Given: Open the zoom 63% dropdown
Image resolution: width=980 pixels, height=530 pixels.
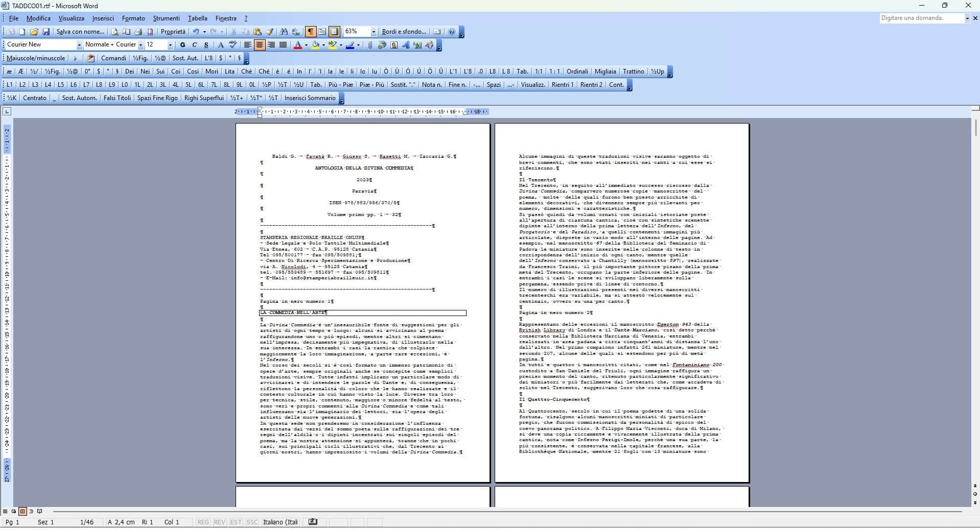Looking at the screenshot, I should click(x=374, y=32).
